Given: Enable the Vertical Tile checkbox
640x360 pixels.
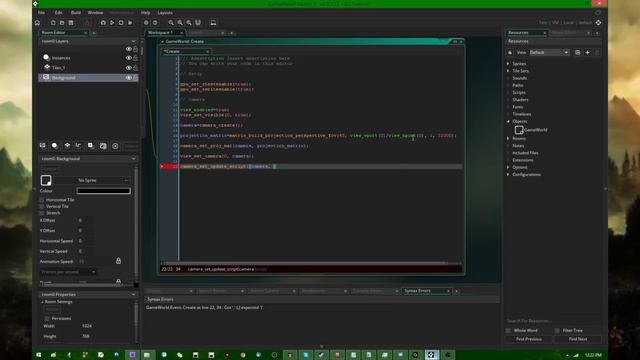Looking at the screenshot, I should point(42,207).
